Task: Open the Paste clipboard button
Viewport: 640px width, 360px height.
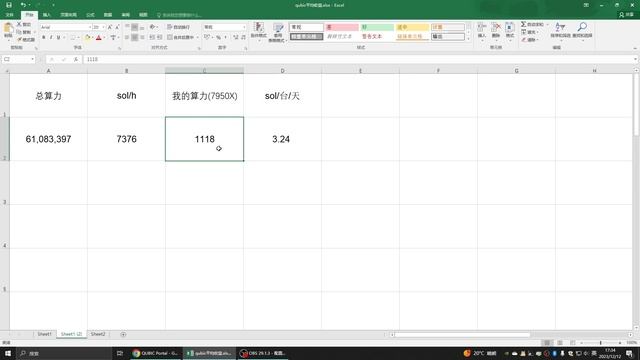Action: click(8, 31)
